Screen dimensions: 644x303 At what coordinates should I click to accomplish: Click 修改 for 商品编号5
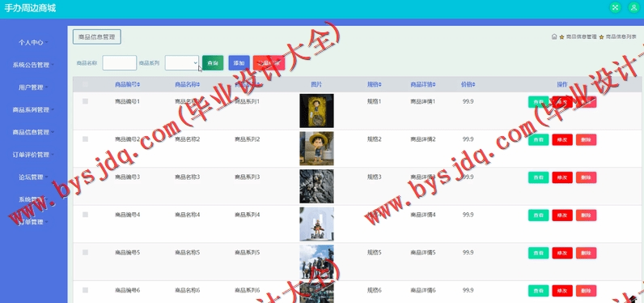point(562,254)
